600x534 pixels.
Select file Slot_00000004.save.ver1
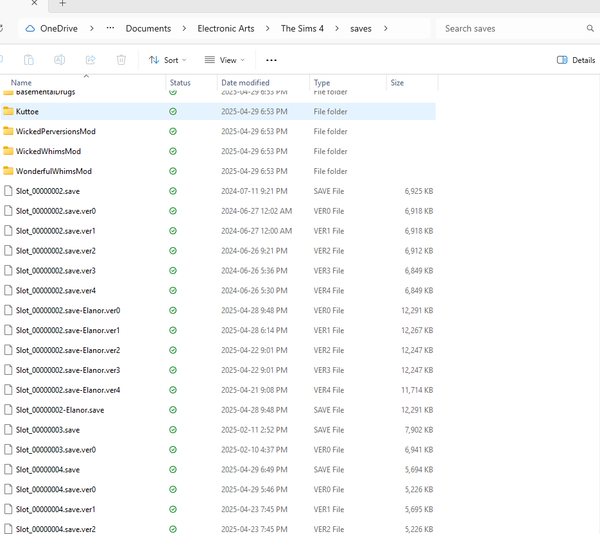pyautogui.click(x=55, y=509)
